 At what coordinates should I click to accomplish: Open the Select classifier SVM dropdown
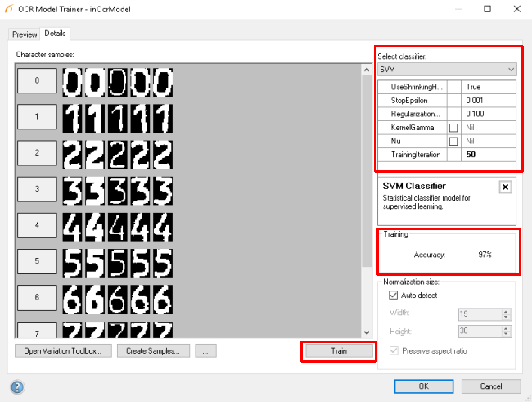tap(447, 70)
